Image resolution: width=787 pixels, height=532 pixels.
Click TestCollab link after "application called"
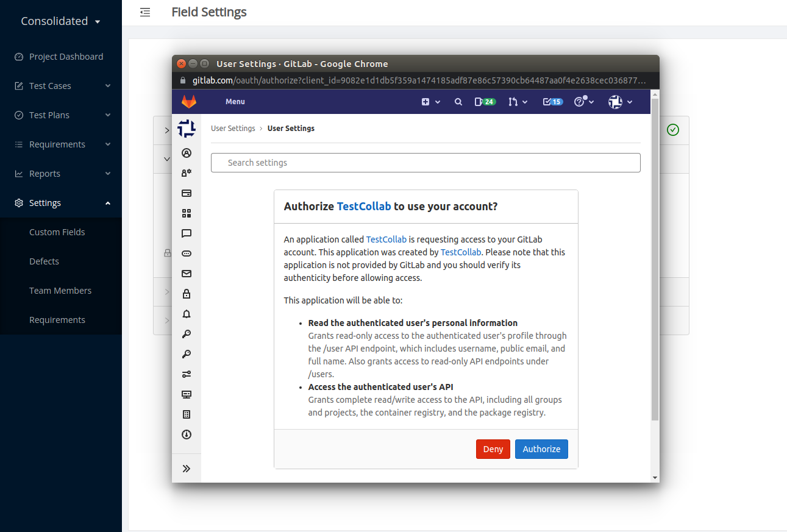pyautogui.click(x=386, y=239)
